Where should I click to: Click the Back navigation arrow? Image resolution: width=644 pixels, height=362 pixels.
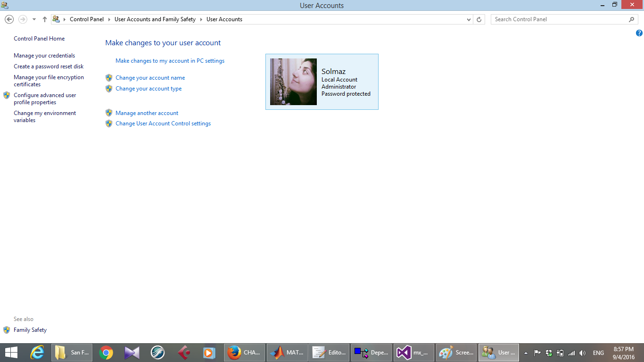9,19
